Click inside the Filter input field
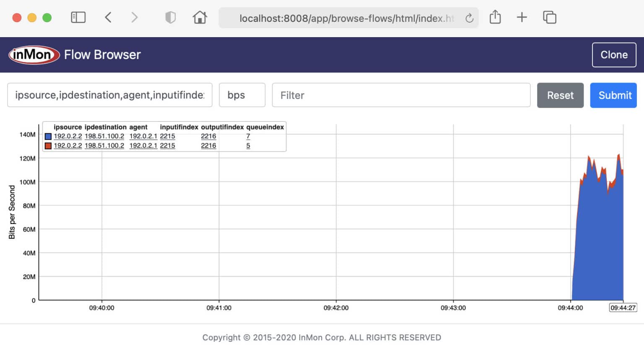Viewport: 644px width, 349px height. tap(401, 95)
